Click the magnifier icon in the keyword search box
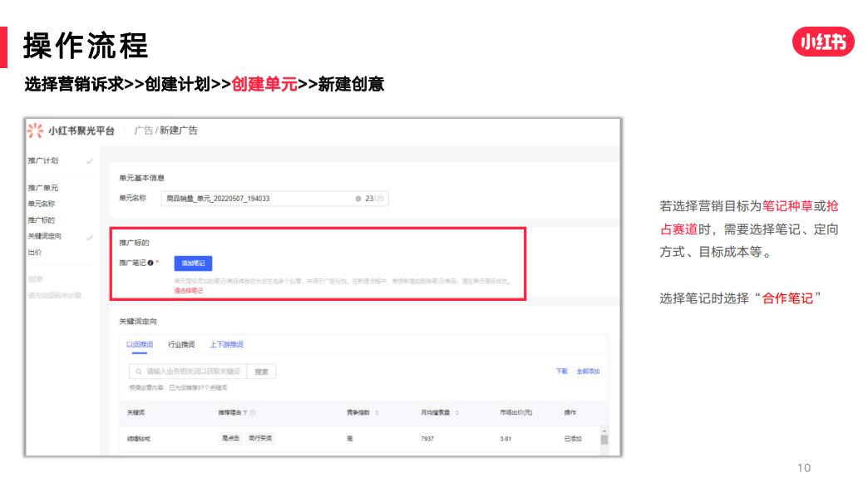 [138, 372]
